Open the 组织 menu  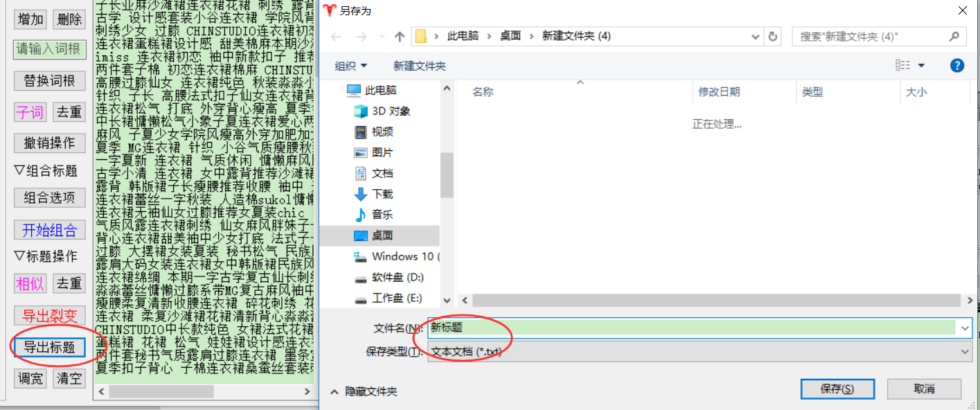[350, 66]
